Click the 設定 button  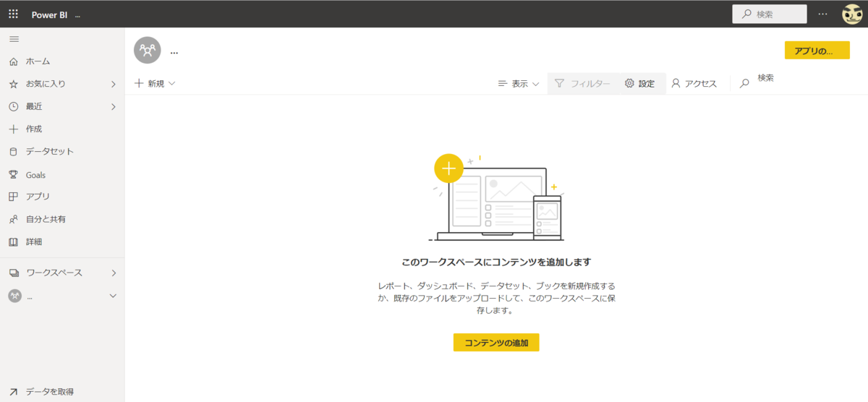pos(639,84)
